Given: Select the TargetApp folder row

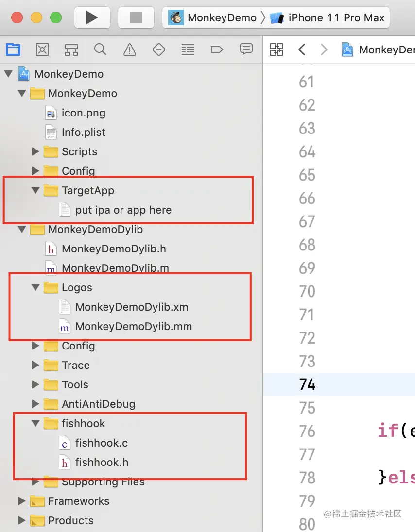Looking at the screenshot, I should (131, 190).
